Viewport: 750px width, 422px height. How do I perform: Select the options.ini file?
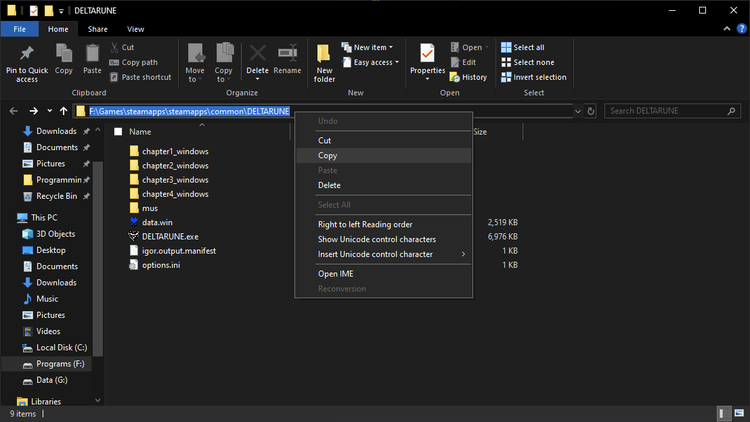click(x=155, y=265)
